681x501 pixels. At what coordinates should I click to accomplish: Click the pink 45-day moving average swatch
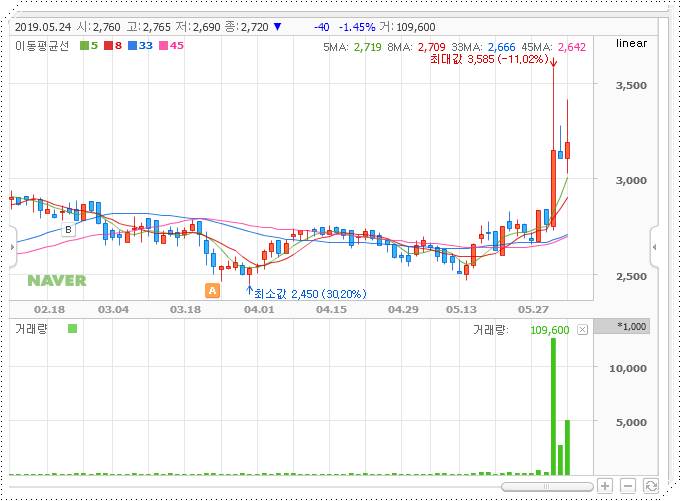(x=163, y=46)
